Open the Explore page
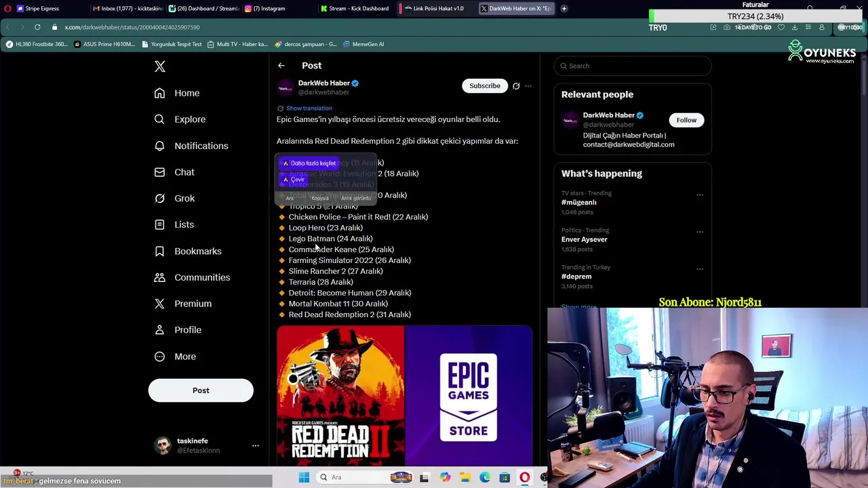Screen dimensions: 868x488 [180, 119]
